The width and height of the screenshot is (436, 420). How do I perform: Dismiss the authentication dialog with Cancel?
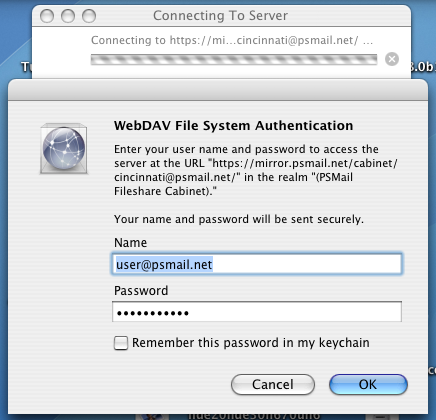coord(273,384)
